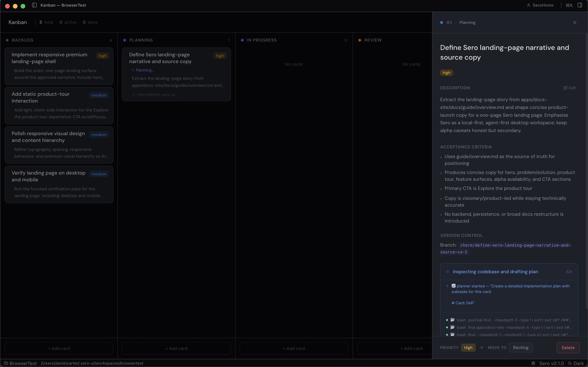Click the user avatar icon beside SeroHome

coord(529,5)
